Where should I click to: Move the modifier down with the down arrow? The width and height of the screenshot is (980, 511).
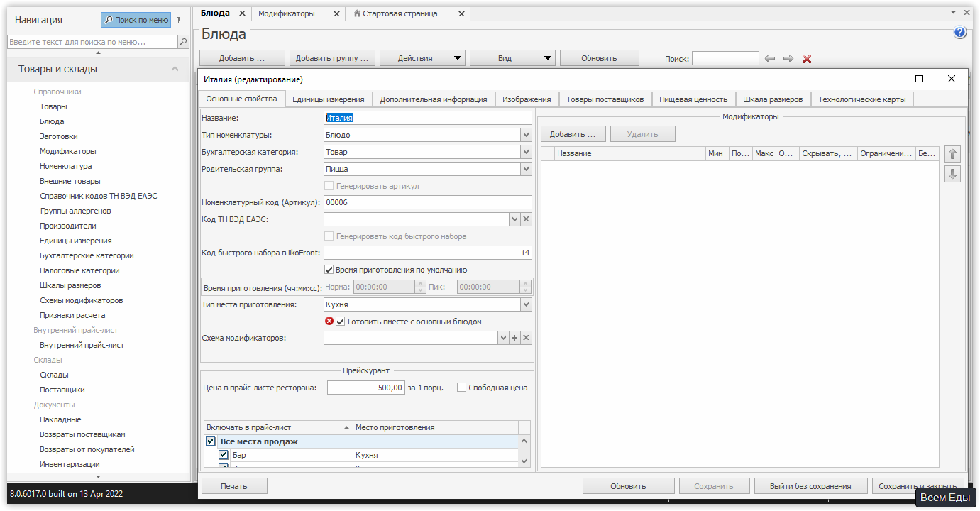pyautogui.click(x=952, y=174)
